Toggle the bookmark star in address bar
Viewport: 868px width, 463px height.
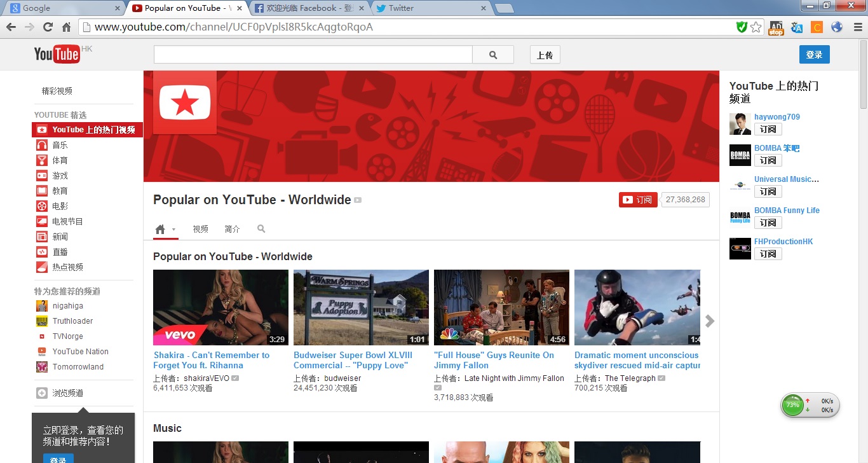coord(756,27)
